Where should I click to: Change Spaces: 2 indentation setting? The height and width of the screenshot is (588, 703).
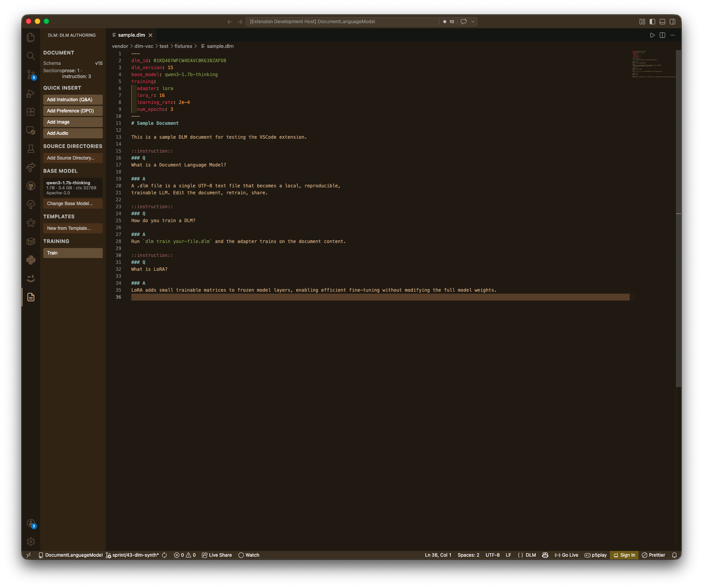coord(469,555)
